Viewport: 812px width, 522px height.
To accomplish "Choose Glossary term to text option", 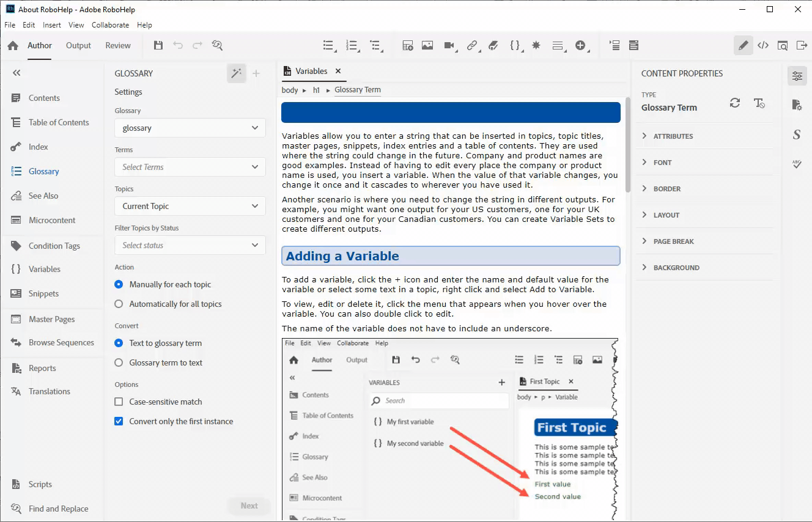I will pyautogui.click(x=119, y=362).
